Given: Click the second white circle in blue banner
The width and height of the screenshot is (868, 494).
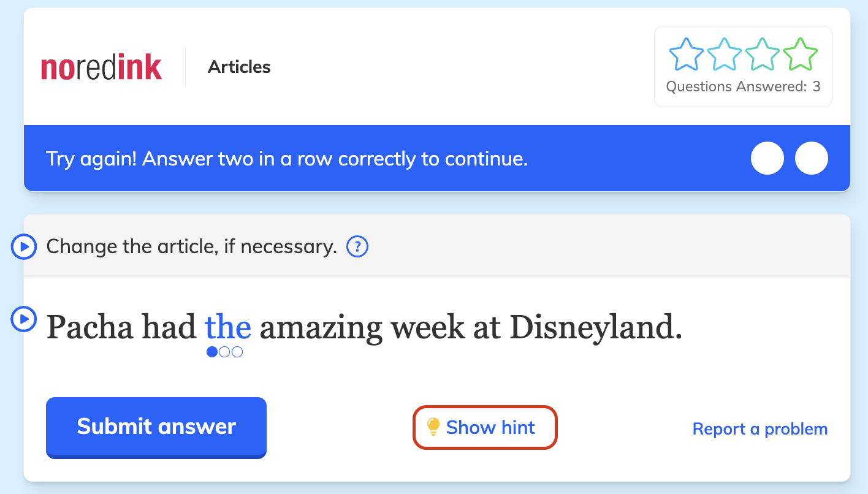Looking at the screenshot, I should [812, 158].
